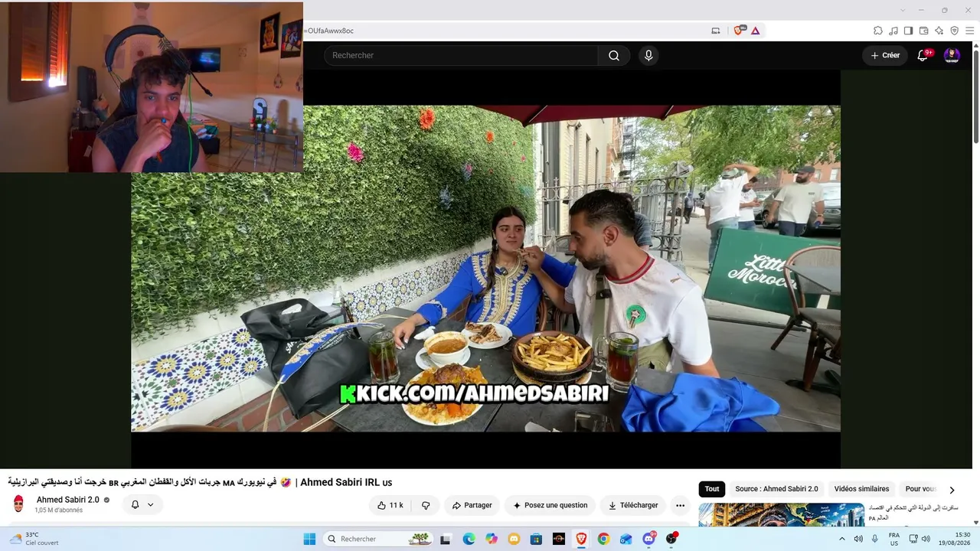Screen dimensions: 980x551
Task: Open Brave Rewards triangle icon
Action: [x=755, y=31]
